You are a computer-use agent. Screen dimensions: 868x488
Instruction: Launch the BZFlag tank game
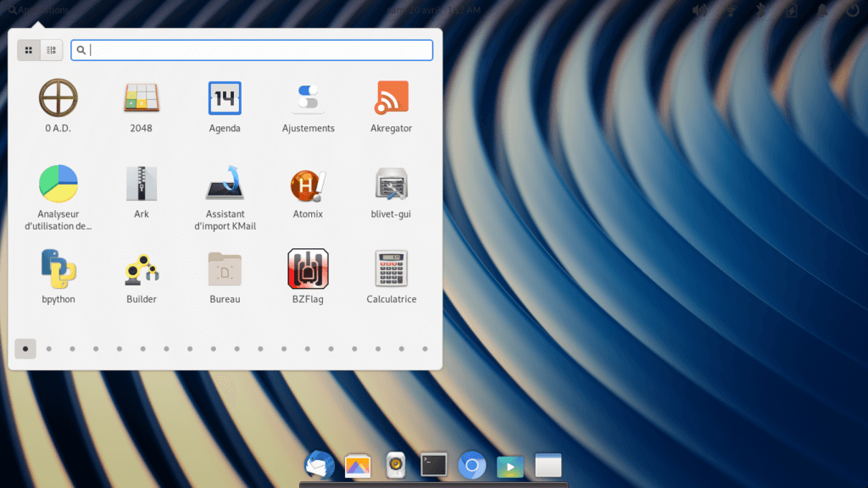pyautogui.click(x=308, y=277)
